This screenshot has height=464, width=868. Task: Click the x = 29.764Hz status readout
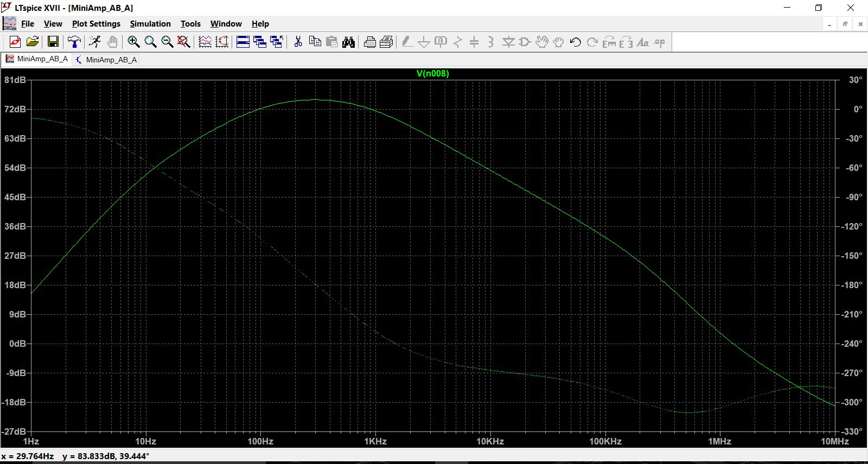(27, 456)
